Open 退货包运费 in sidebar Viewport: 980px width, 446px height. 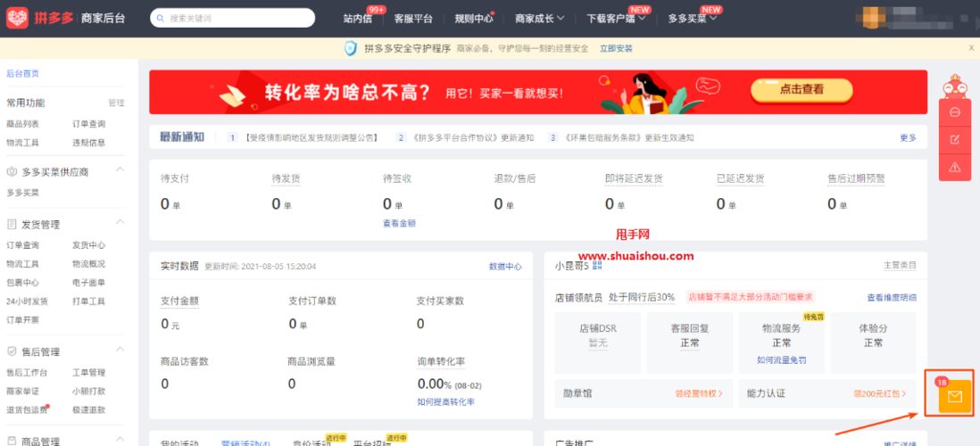[x=27, y=409]
